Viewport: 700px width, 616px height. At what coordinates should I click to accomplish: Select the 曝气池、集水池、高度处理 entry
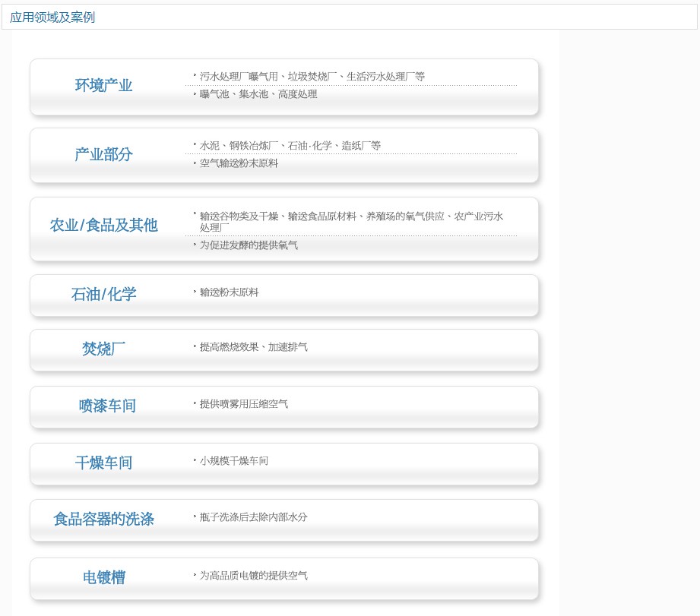(258, 94)
